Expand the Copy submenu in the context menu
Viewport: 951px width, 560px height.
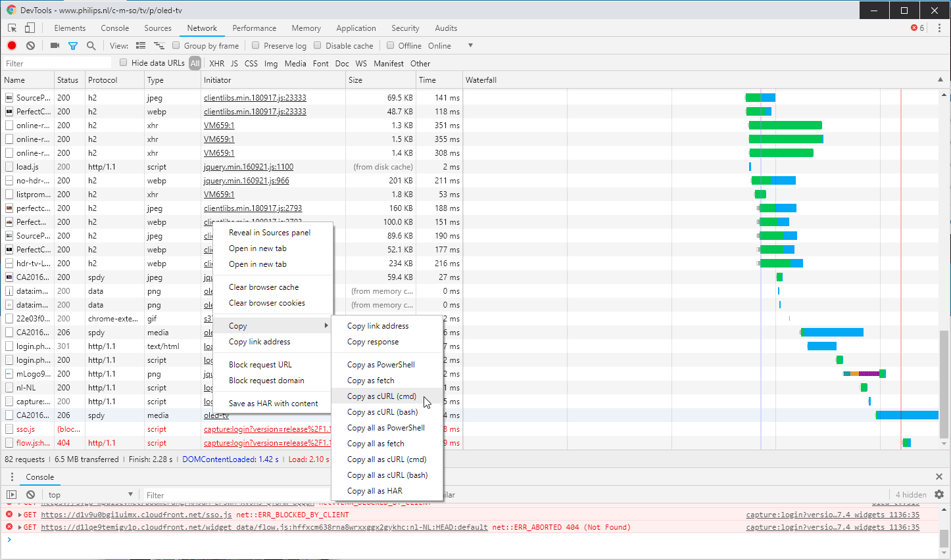[x=237, y=325]
